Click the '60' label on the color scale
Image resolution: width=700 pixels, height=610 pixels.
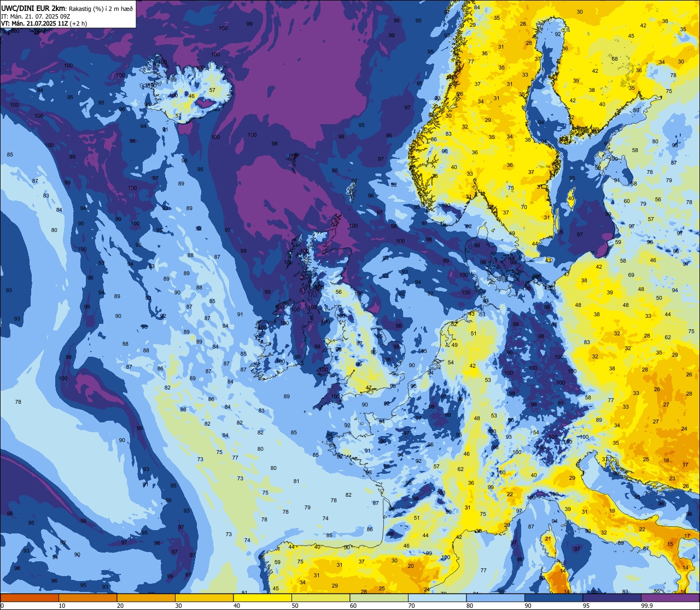(353, 606)
